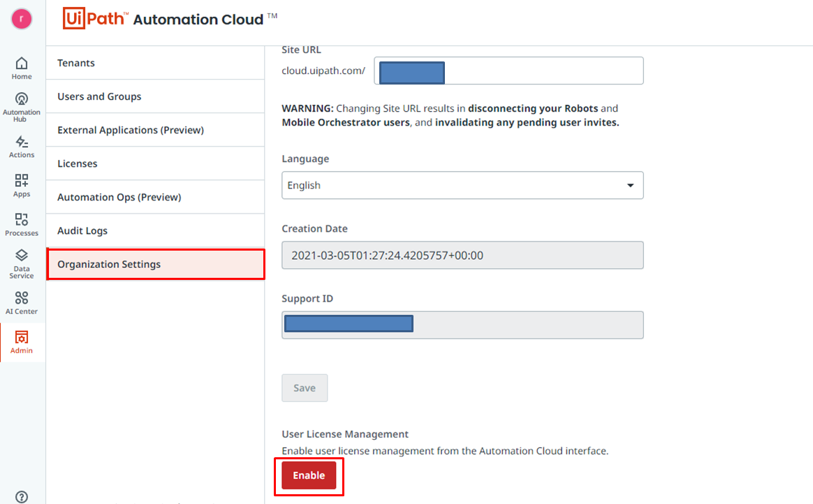Click the UiPath Automation Cloud logo

point(170,19)
